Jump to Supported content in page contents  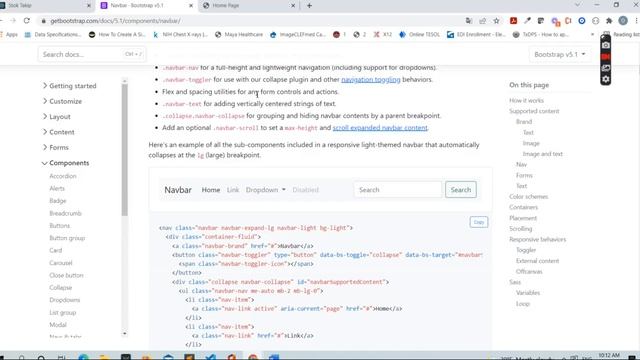tap(534, 111)
